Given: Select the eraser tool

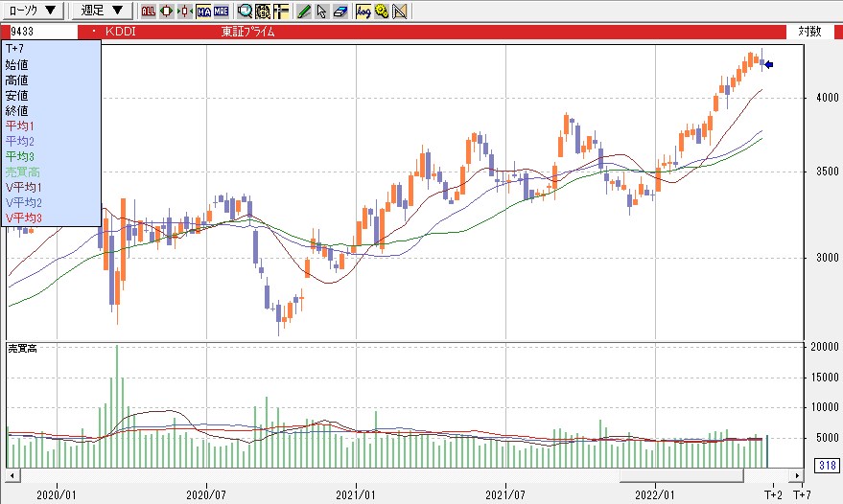Looking at the screenshot, I should coord(340,11).
